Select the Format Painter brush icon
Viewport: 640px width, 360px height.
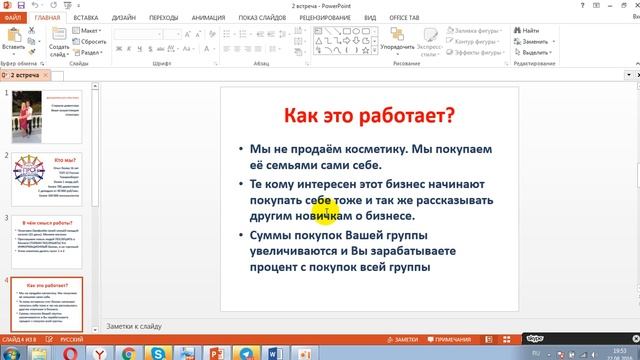click(x=31, y=52)
